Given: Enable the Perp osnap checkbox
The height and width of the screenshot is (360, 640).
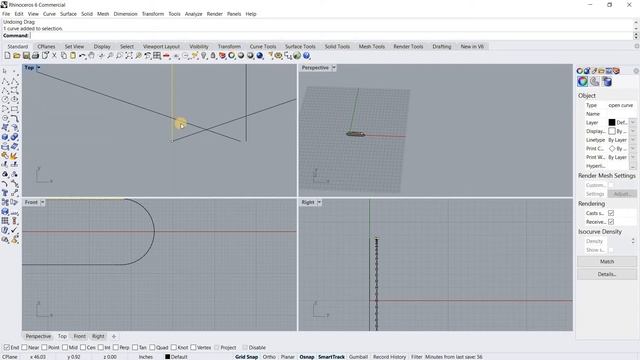Looking at the screenshot, I should pyautogui.click(x=116, y=347).
